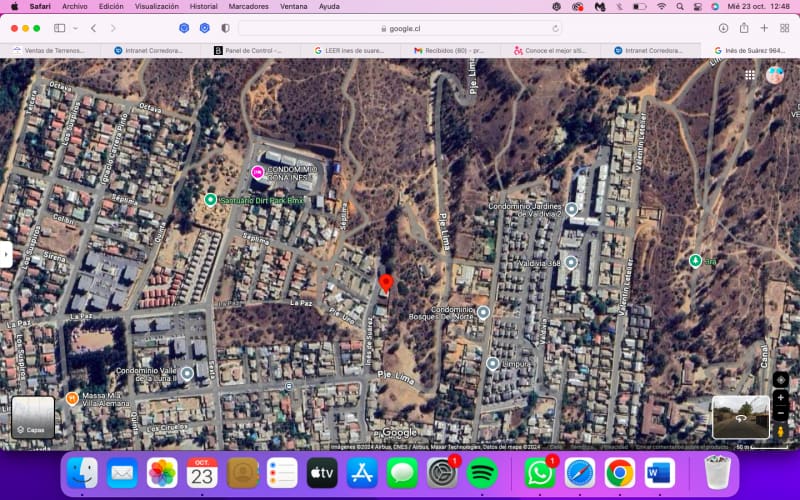800x500 pixels.
Task: Toggle the Capas layers map view
Action: tap(33, 417)
